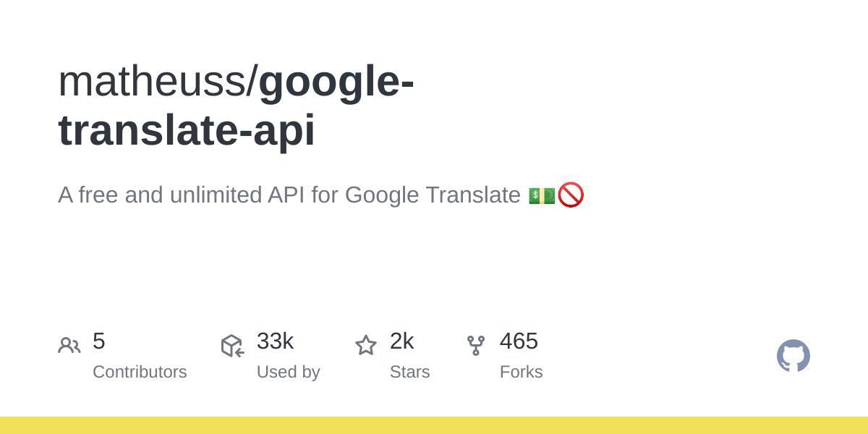Click the Used by package icon
The height and width of the screenshot is (434, 868).
pos(232,346)
